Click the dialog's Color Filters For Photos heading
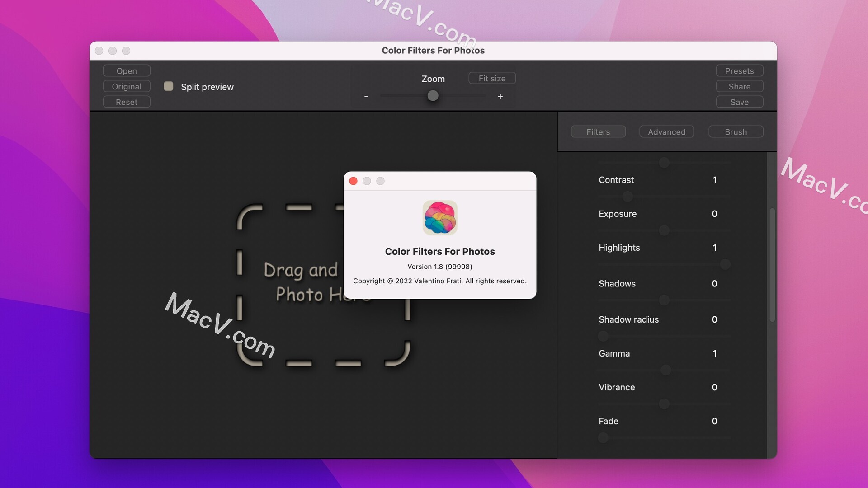The width and height of the screenshot is (868, 488). pos(440,252)
